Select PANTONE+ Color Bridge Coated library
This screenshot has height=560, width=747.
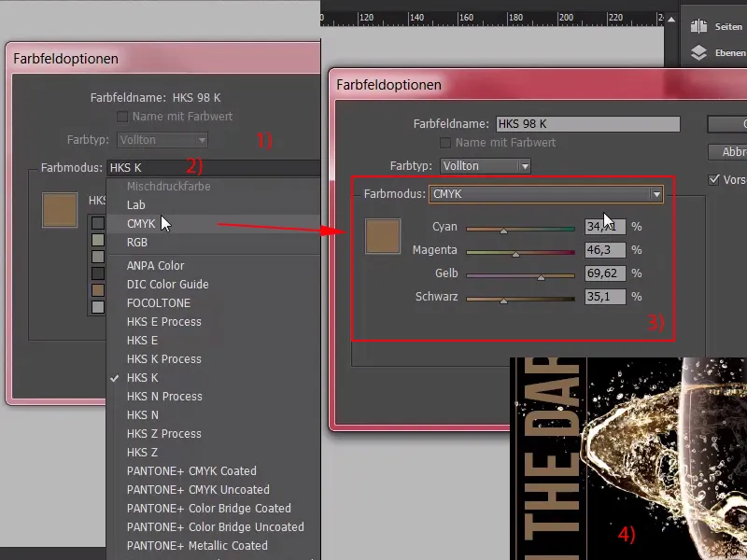[x=208, y=509]
